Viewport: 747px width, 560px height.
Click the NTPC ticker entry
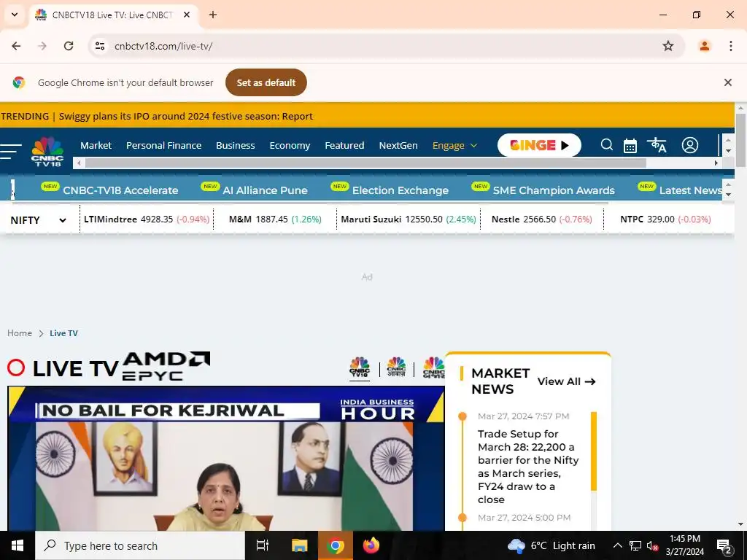665,219
